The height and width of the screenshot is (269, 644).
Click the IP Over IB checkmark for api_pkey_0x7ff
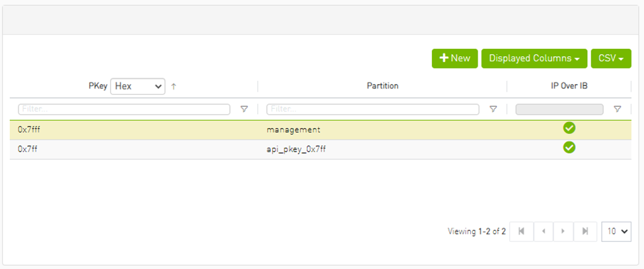point(569,148)
